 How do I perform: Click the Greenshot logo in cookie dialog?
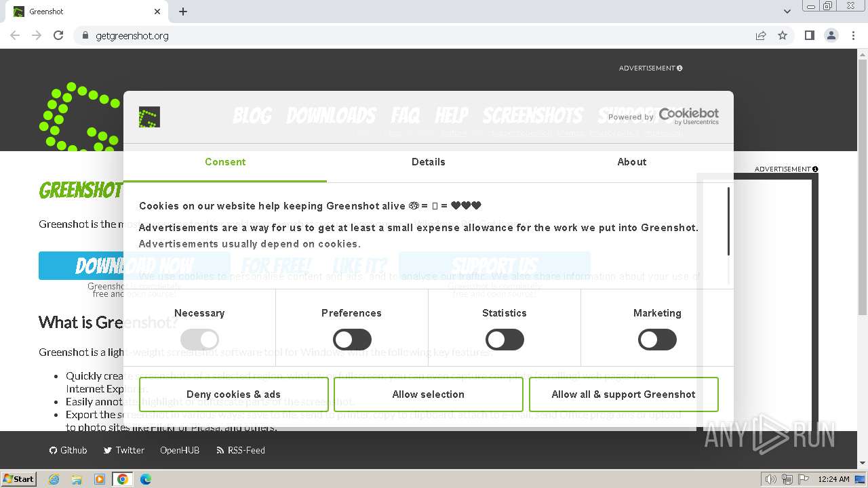pyautogui.click(x=149, y=117)
